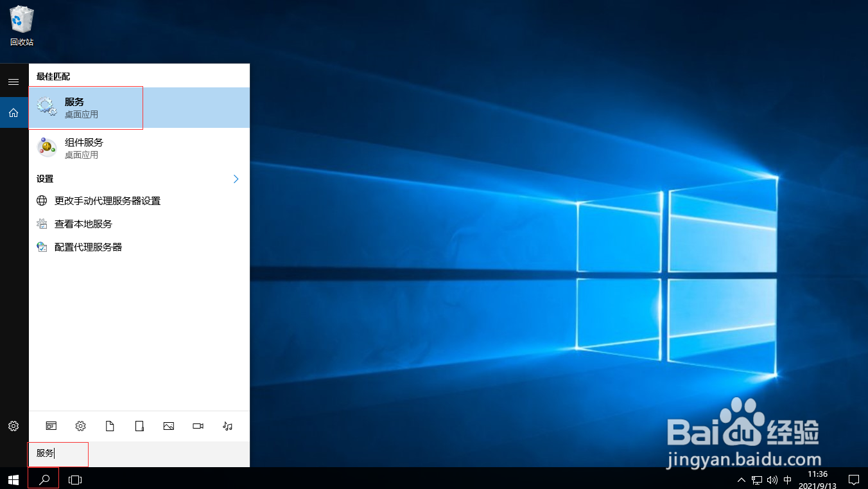Image resolution: width=868 pixels, height=489 pixels.
Task: Open search settings gear in left sidebar
Action: 13,426
